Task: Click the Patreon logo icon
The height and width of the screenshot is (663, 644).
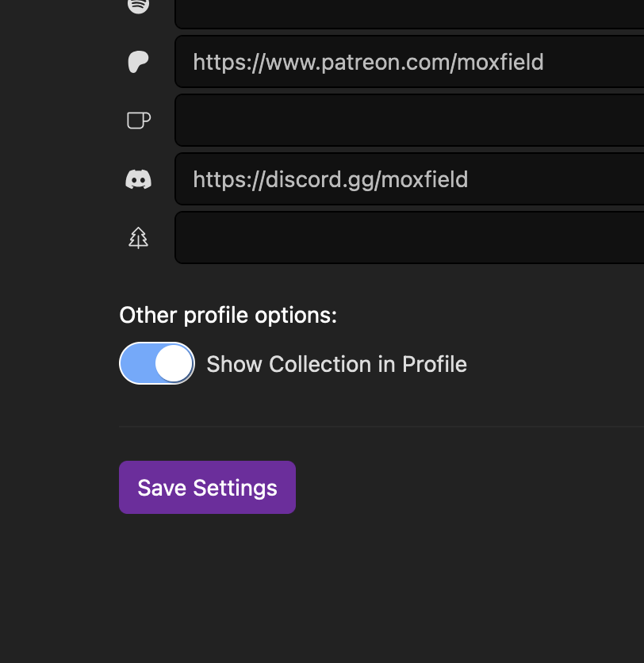Action: tap(138, 62)
